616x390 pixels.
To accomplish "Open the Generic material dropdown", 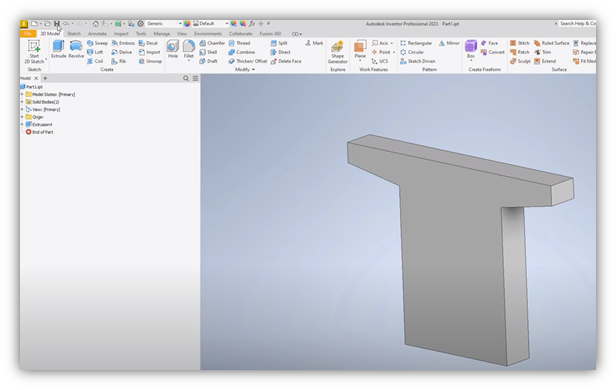I will (164, 24).
